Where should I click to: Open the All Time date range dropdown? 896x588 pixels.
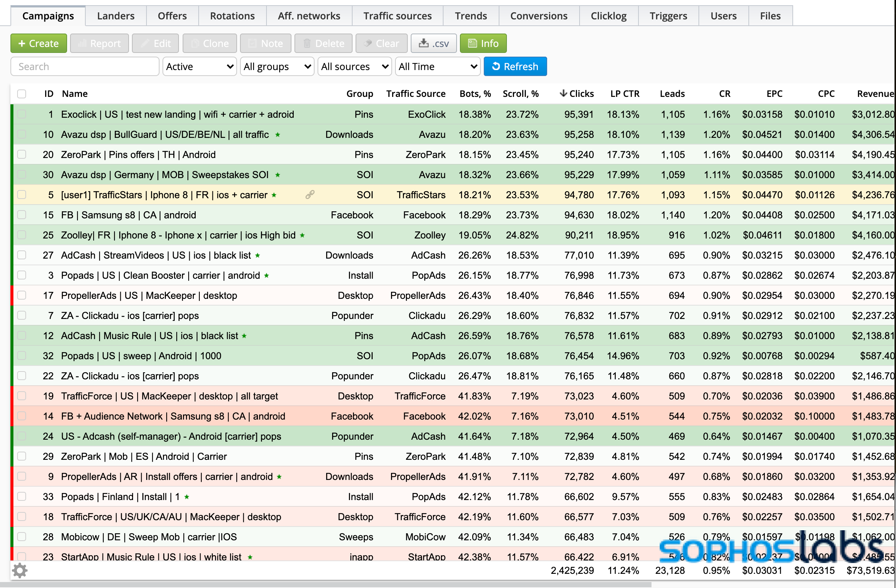click(x=438, y=66)
